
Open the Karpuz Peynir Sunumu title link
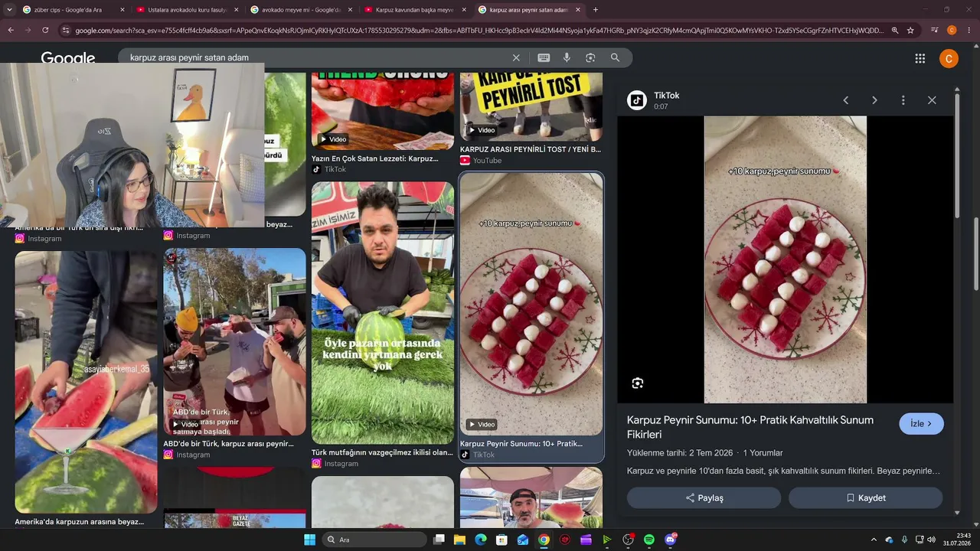coord(750,427)
